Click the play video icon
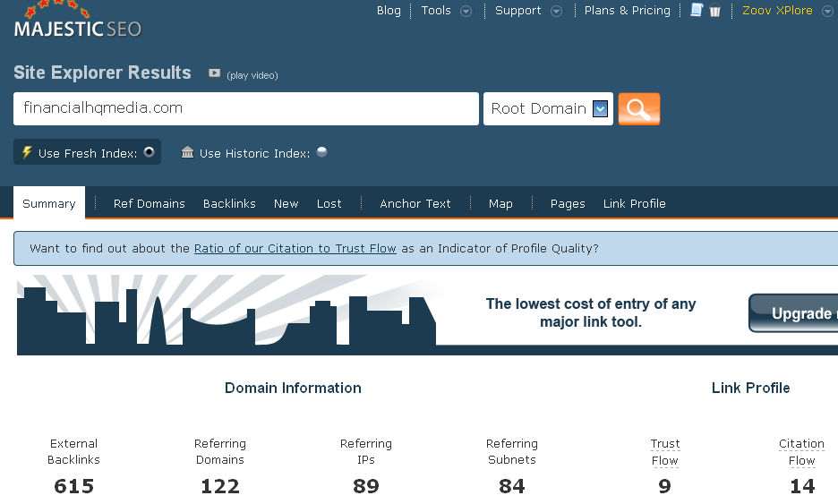The width and height of the screenshot is (838, 504). (x=214, y=73)
